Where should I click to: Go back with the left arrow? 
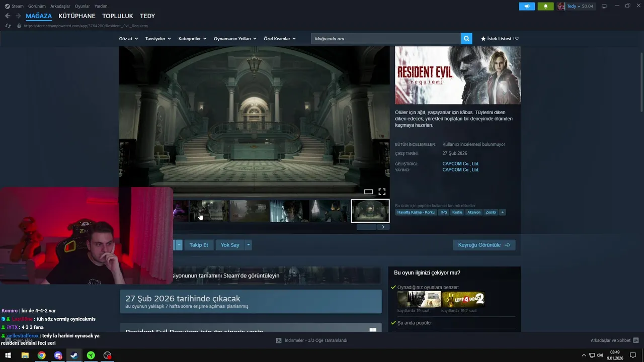click(x=8, y=16)
